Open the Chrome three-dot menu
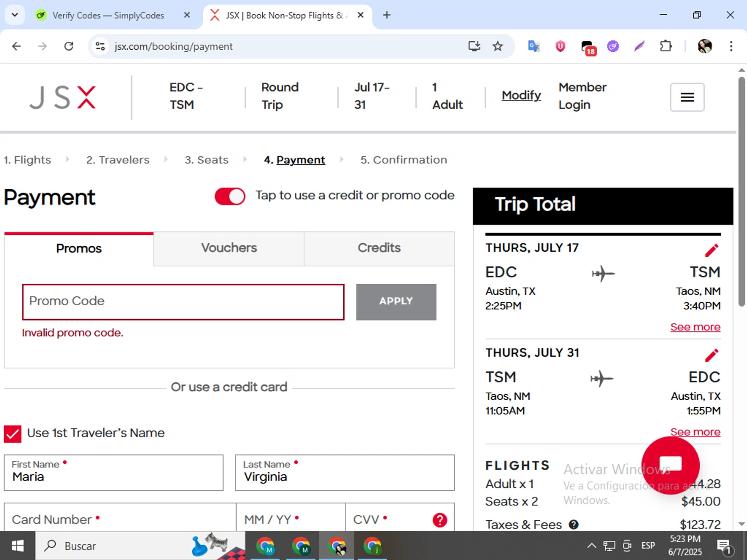The image size is (747, 560). pos(731,46)
